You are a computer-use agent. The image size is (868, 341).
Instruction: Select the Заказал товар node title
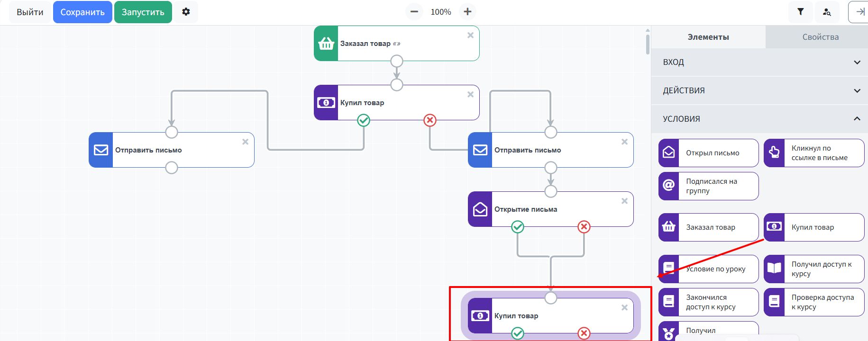click(370, 44)
